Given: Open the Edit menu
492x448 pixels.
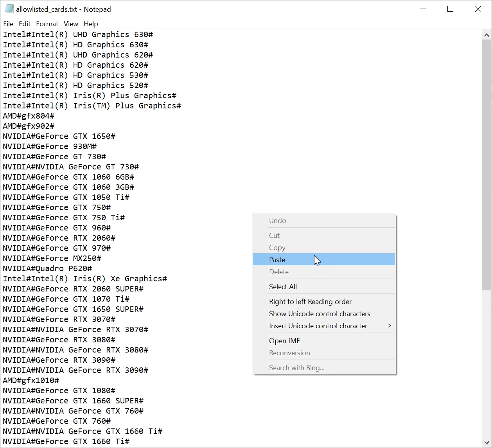Looking at the screenshot, I should tap(25, 24).
